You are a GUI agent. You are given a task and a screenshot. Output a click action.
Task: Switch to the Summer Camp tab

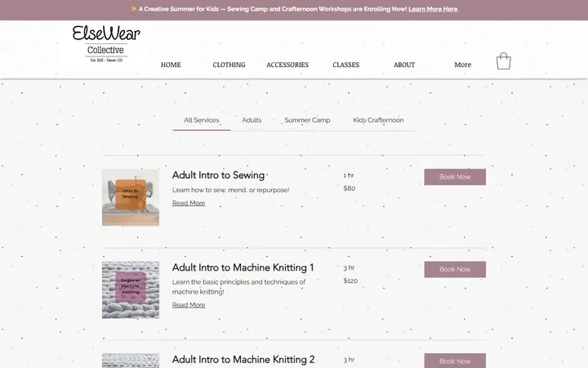click(307, 120)
